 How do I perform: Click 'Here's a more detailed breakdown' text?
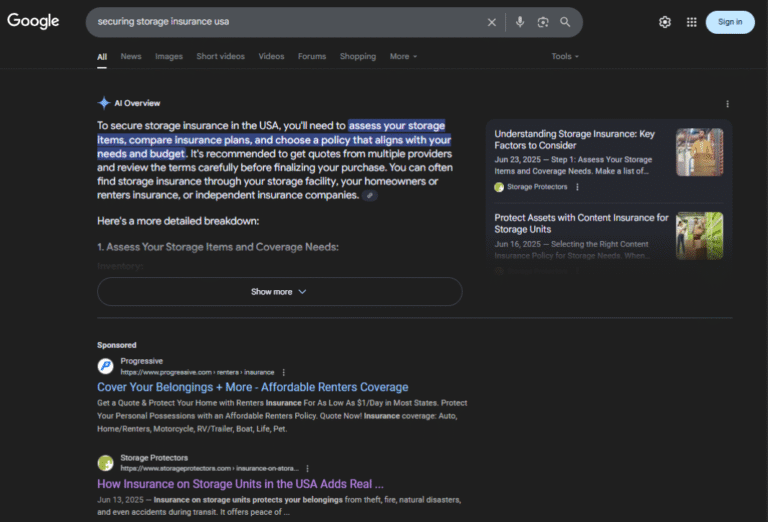pos(178,221)
